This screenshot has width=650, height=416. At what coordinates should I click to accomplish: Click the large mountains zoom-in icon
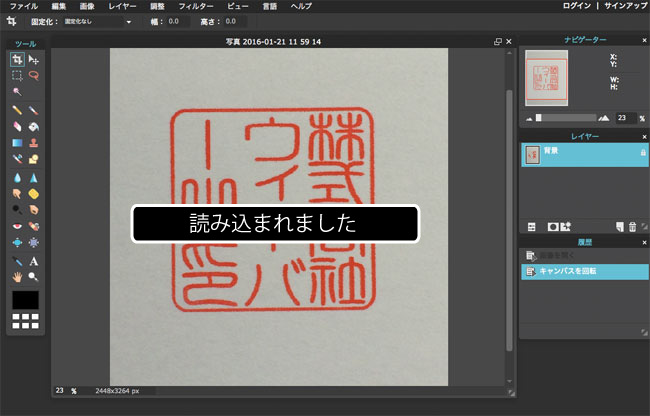pos(604,119)
